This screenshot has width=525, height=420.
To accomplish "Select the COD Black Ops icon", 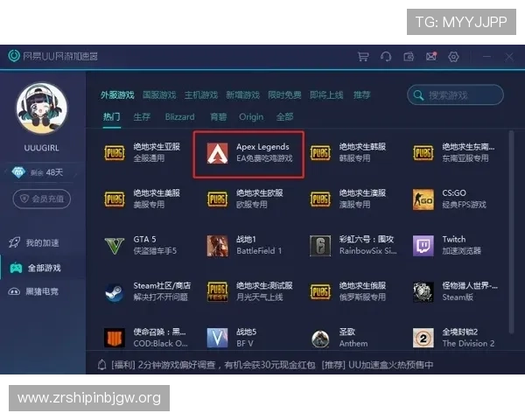I will 115,338.
